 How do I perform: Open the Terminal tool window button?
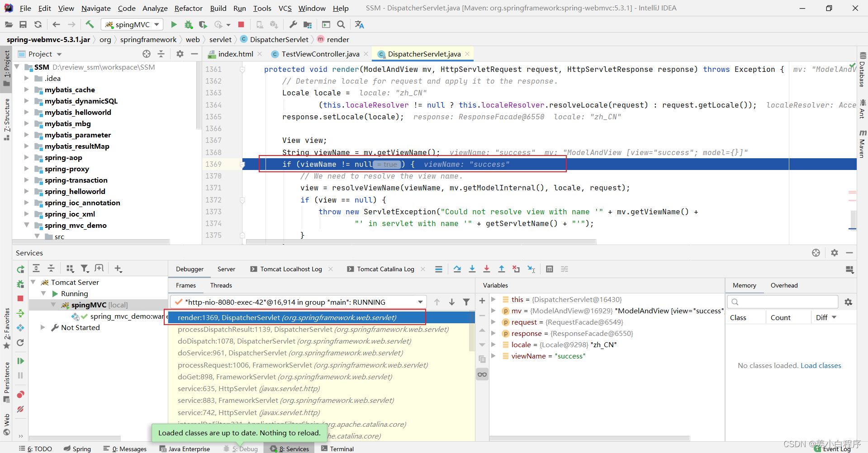(337, 448)
